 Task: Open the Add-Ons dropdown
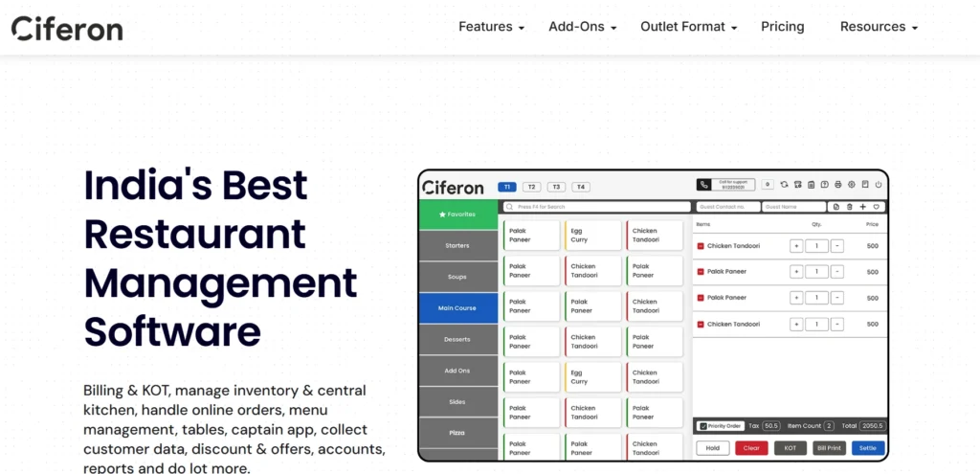[582, 27]
